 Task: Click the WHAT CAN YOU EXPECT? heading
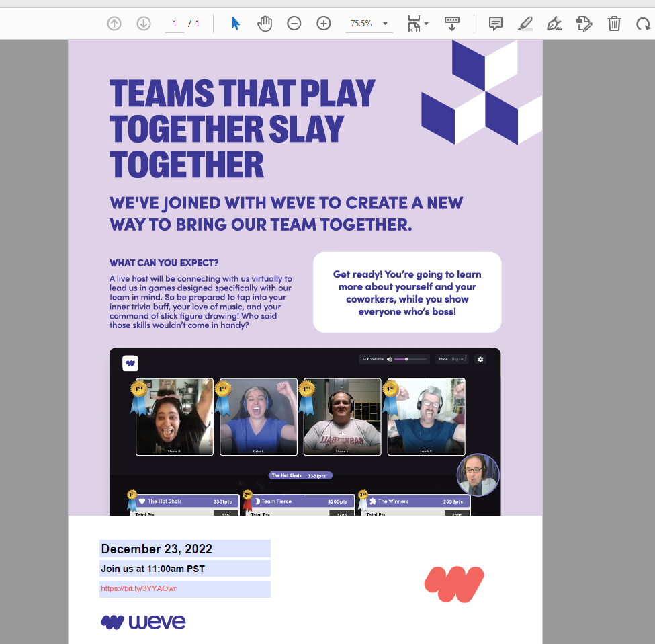[x=164, y=263]
